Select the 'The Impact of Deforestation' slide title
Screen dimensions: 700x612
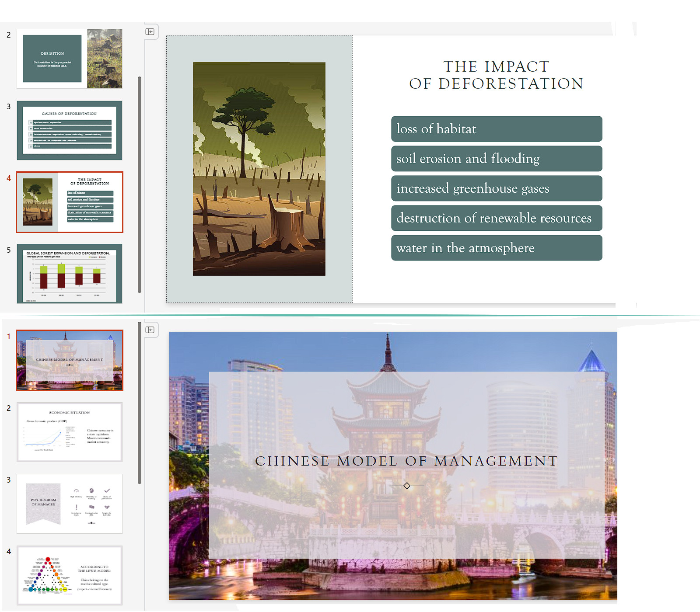pos(497,75)
